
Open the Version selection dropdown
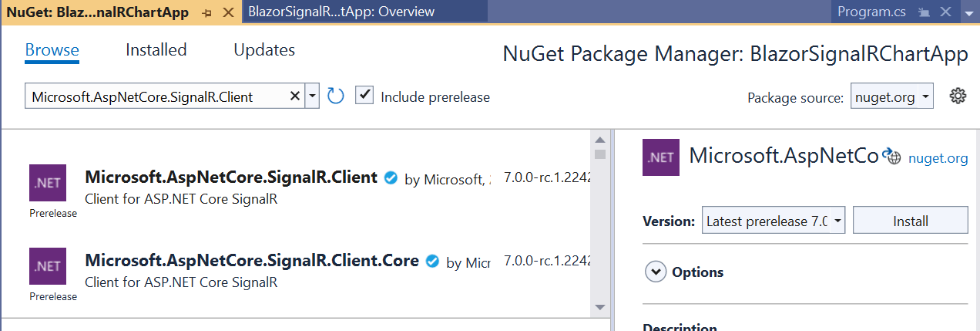coord(774,221)
